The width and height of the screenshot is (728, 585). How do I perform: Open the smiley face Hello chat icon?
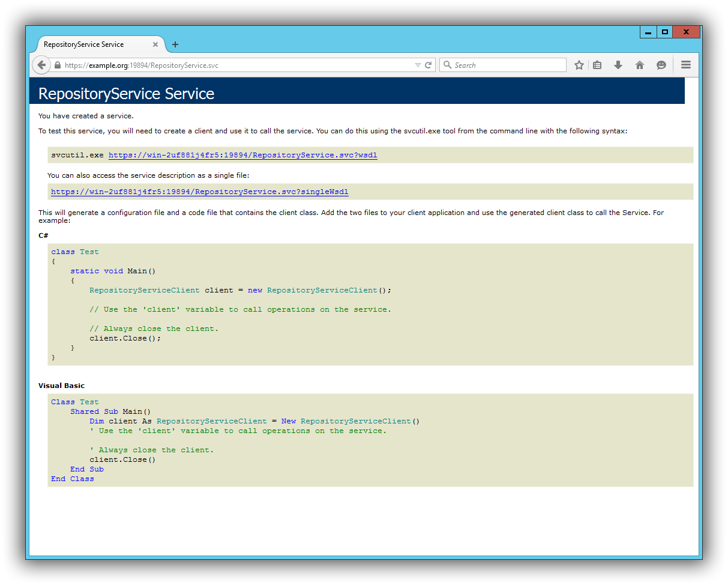point(661,65)
